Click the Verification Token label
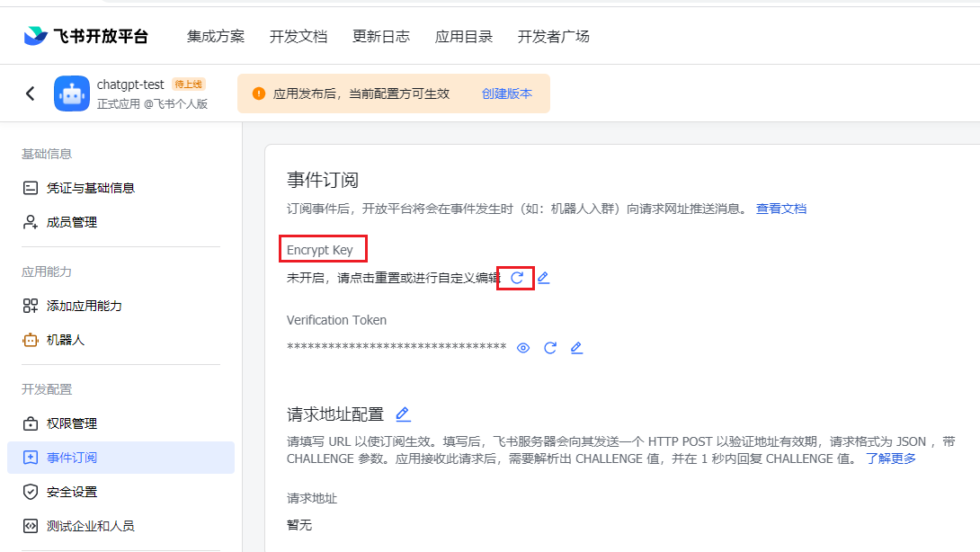This screenshot has height=552, width=980. pyautogui.click(x=336, y=320)
